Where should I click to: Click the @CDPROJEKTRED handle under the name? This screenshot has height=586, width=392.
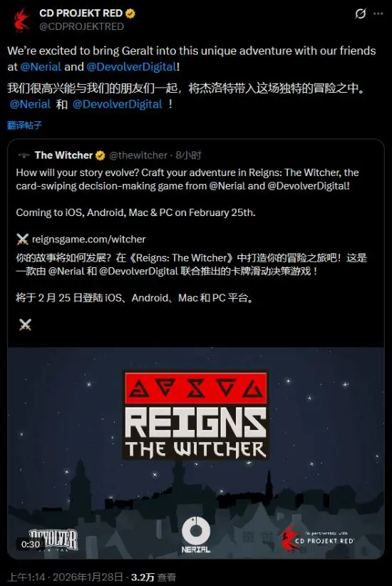point(81,26)
